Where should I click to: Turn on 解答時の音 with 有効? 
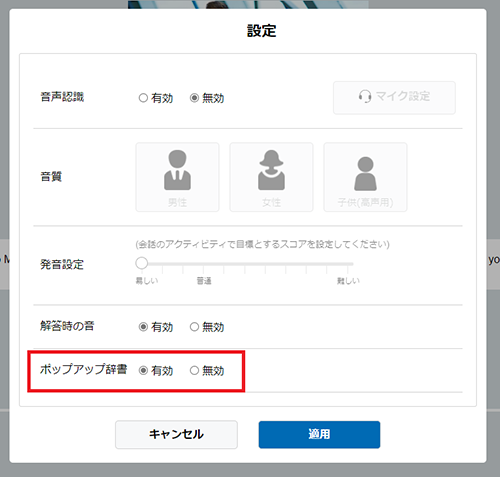tap(143, 327)
